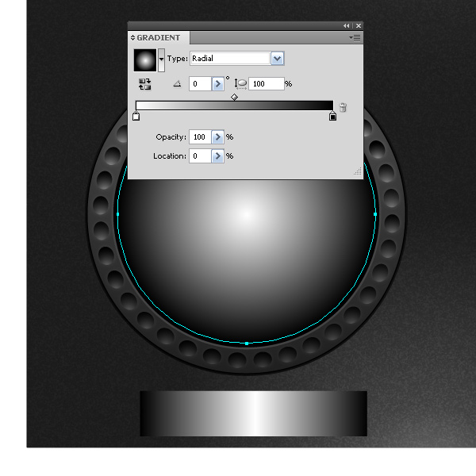Select the white gradient color stop
Screen dimensions: 476x476
click(x=136, y=117)
